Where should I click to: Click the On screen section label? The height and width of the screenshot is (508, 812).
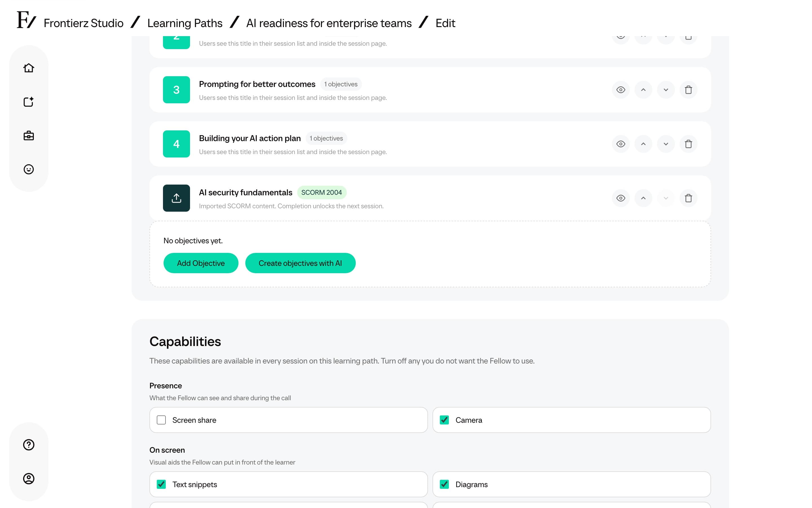coord(167,450)
